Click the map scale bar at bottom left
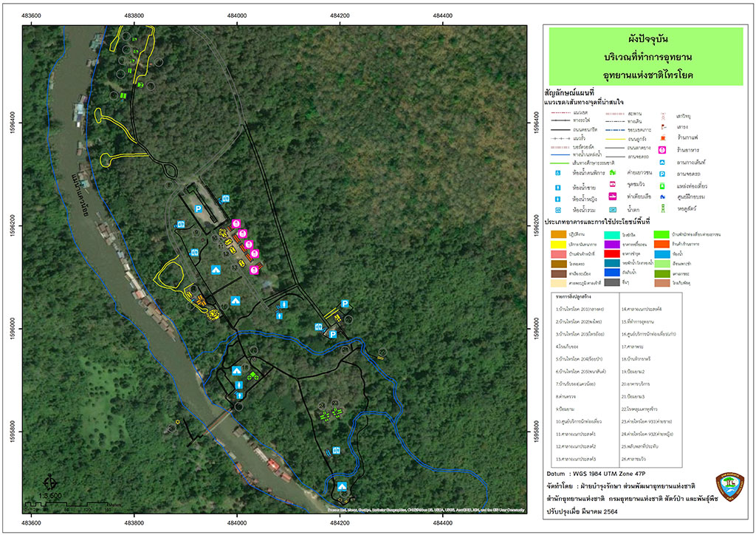756x535 pixels. click(x=66, y=504)
